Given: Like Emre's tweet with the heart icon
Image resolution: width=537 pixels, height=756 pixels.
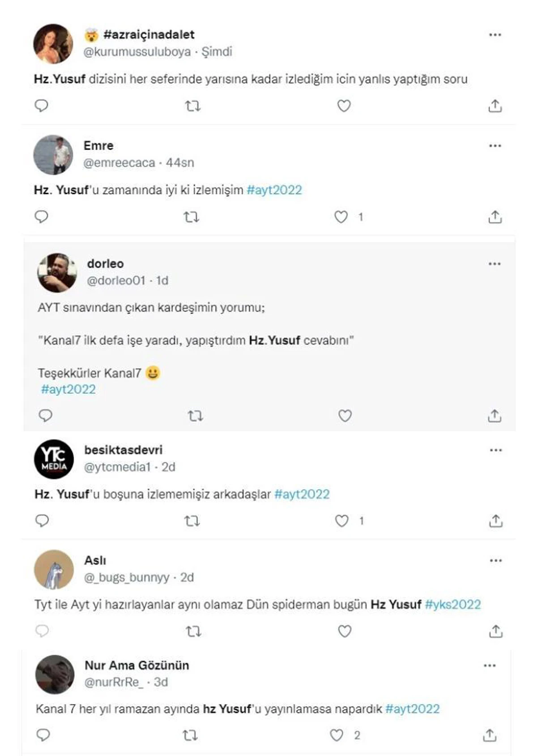Looking at the screenshot, I should 342,217.
